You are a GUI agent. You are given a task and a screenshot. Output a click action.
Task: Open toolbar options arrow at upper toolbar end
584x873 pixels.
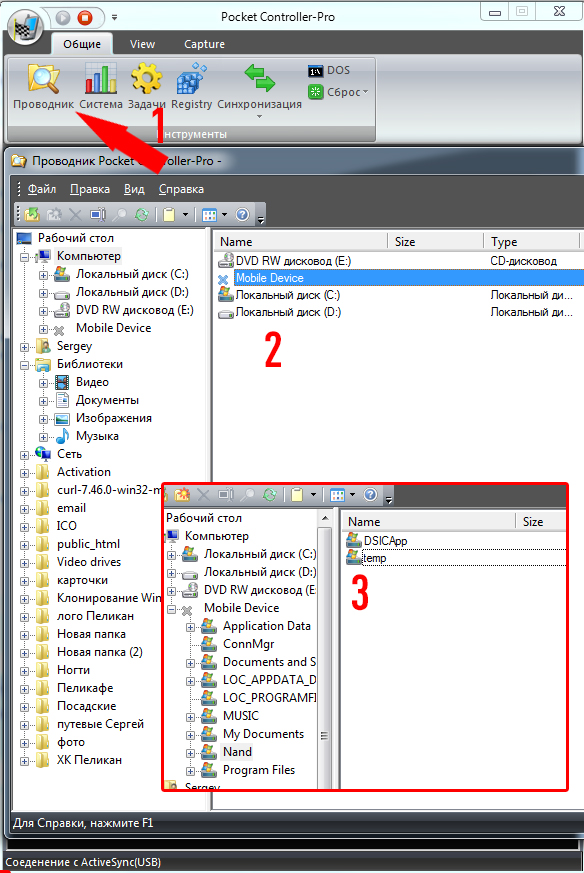261,219
